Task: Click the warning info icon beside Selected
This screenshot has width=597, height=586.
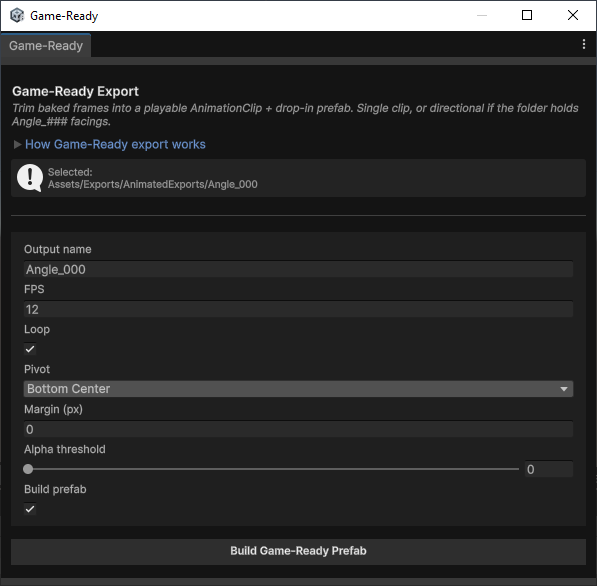Action: [30, 178]
